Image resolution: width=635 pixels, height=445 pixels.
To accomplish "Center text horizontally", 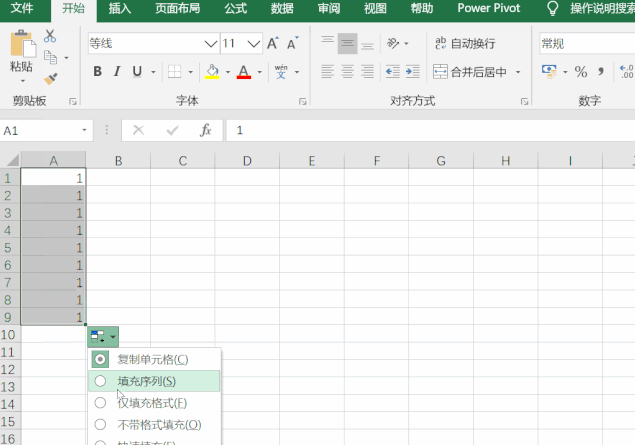I will point(347,72).
